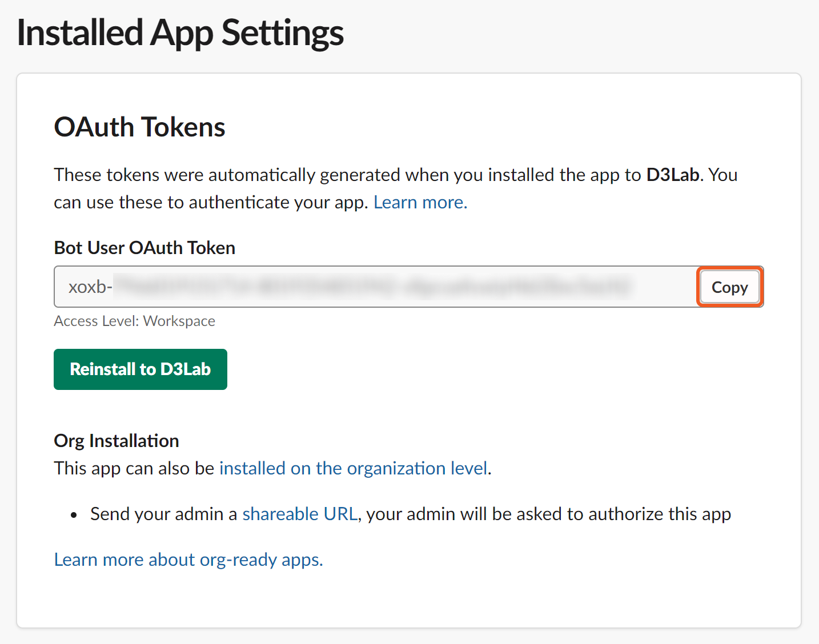Open the Learn more link about tokens

coord(420,203)
